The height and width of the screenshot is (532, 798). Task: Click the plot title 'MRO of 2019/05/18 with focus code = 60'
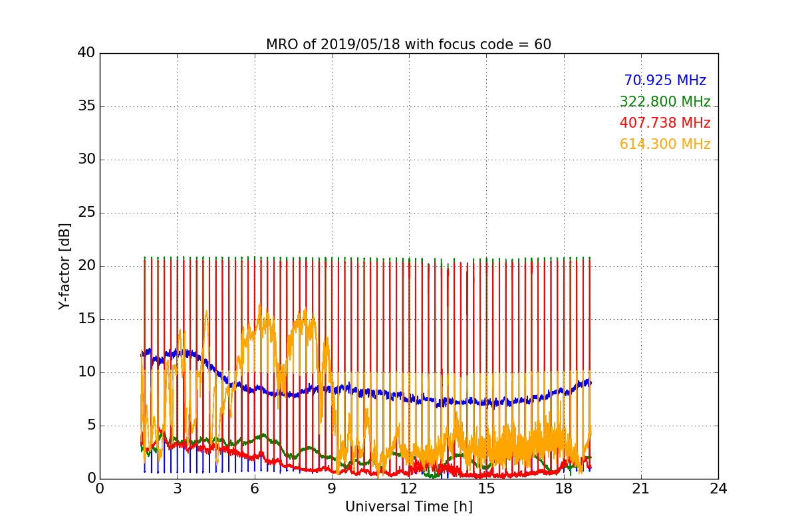point(408,45)
